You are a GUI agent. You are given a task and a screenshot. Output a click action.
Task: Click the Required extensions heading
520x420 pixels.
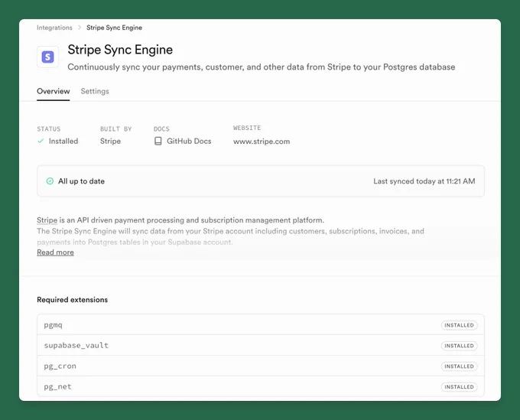tap(73, 300)
